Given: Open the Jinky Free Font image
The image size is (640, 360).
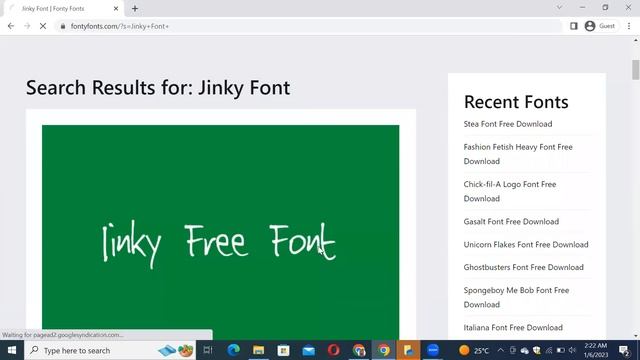Looking at the screenshot, I should [x=220, y=233].
